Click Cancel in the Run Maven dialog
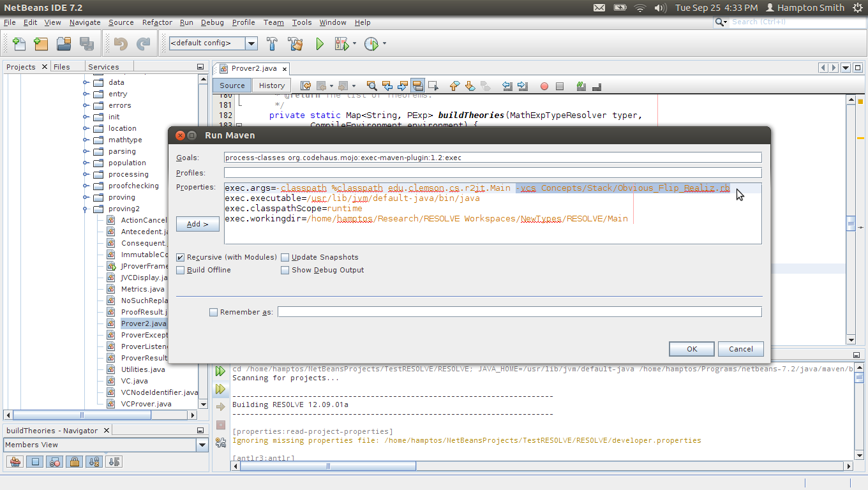The width and height of the screenshot is (868, 490). click(741, 349)
